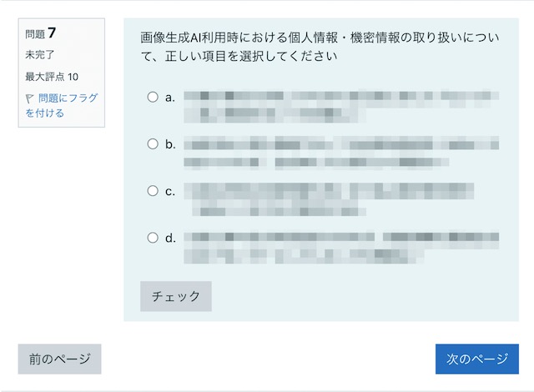Choose radio button for option c
534x392 pixels.
pos(153,190)
